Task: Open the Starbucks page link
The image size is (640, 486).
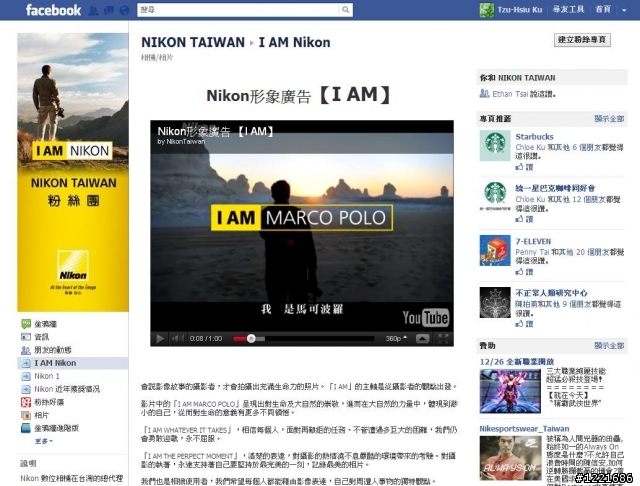Action: pyautogui.click(x=534, y=137)
